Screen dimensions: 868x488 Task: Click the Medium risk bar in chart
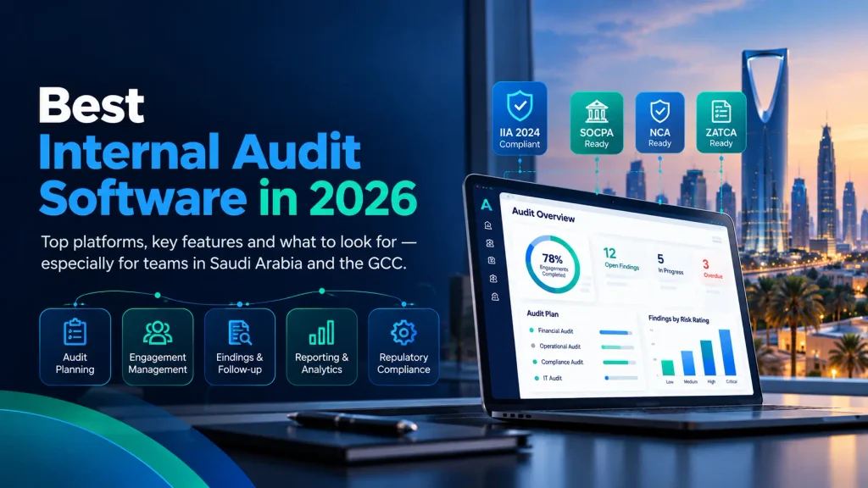point(688,363)
